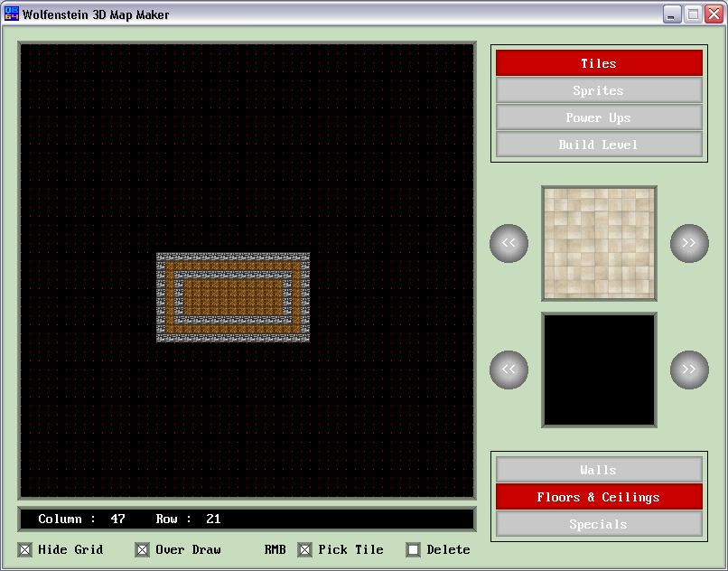Select Floors & Ceilings tile type
This screenshot has height=571, width=728.
pyautogui.click(x=599, y=497)
